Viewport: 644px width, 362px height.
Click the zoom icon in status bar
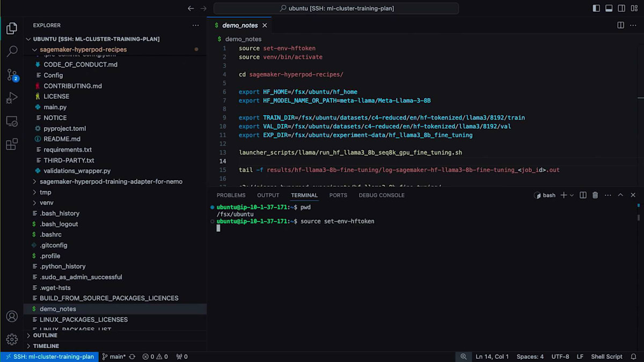pyautogui.click(x=464, y=357)
